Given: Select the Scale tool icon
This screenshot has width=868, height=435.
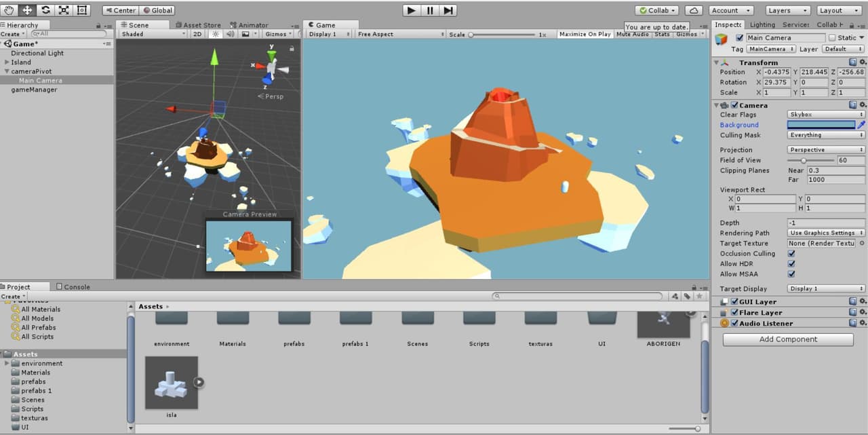Looking at the screenshot, I should (x=64, y=10).
